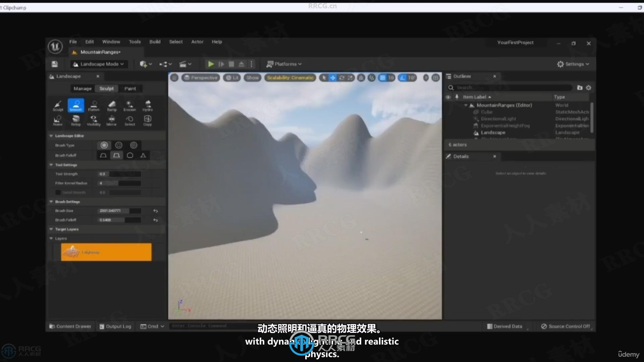Activate the select mode cursor in viewport

pyautogui.click(x=324, y=78)
